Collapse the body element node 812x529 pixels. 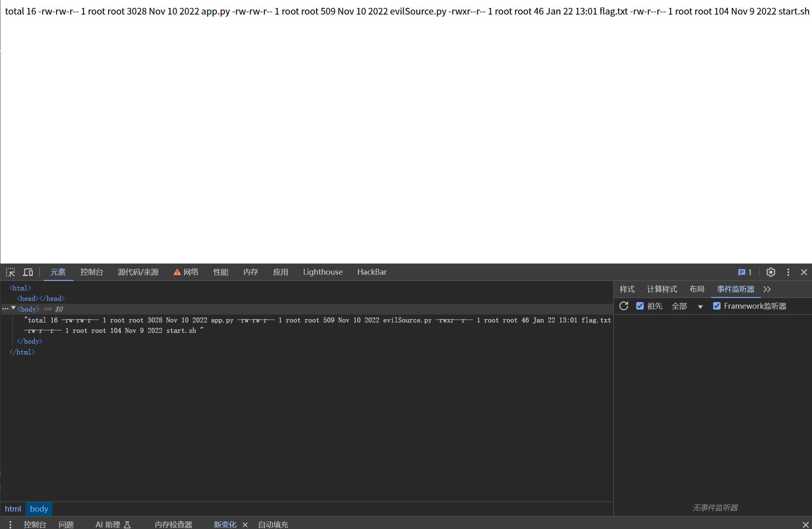click(14, 308)
